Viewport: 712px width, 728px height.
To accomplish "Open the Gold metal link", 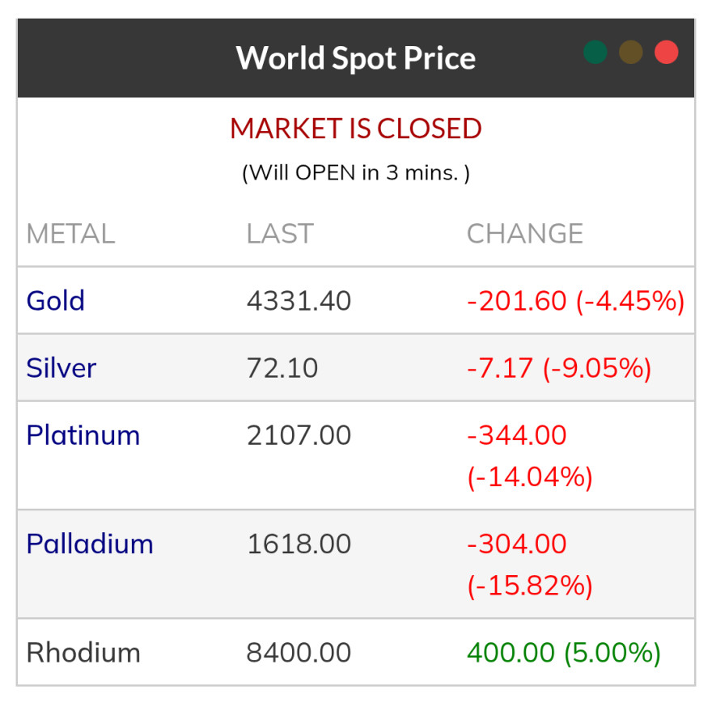I will (x=56, y=301).
